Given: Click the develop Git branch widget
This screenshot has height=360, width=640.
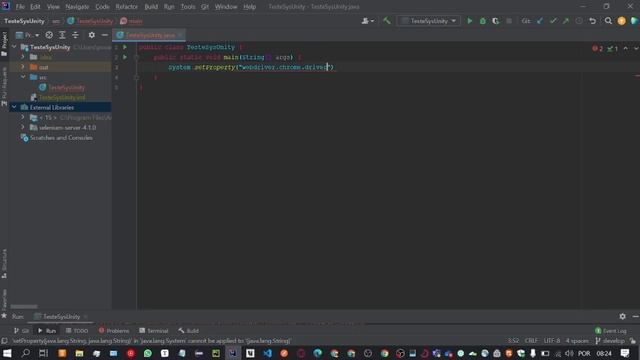Looking at the screenshot, I should pos(610,340).
